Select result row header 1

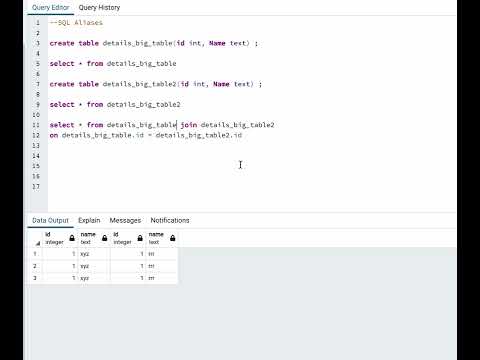pyautogui.click(x=35, y=254)
